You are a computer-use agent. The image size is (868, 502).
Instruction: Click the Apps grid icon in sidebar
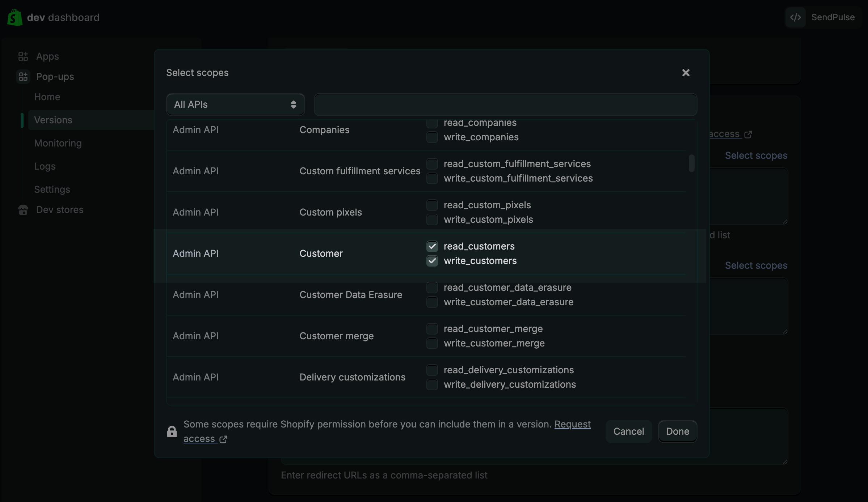click(23, 56)
